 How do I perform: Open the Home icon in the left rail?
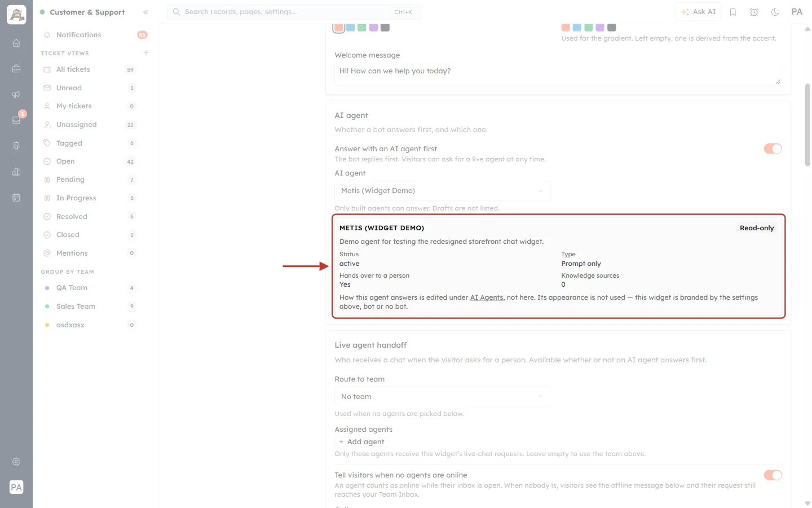[16, 43]
